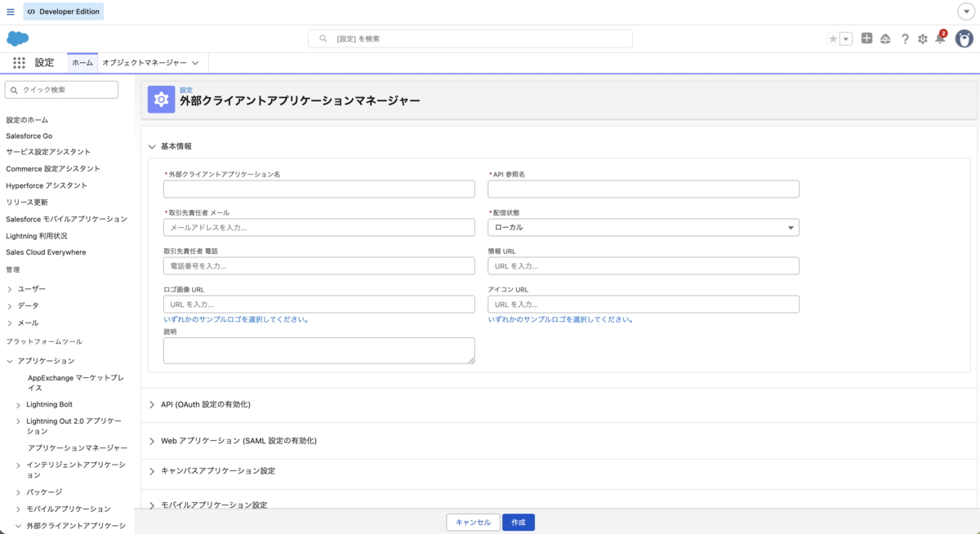Open アプリケーションマネージャー
The width and height of the screenshot is (980, 534).
[x=78, y=447]
